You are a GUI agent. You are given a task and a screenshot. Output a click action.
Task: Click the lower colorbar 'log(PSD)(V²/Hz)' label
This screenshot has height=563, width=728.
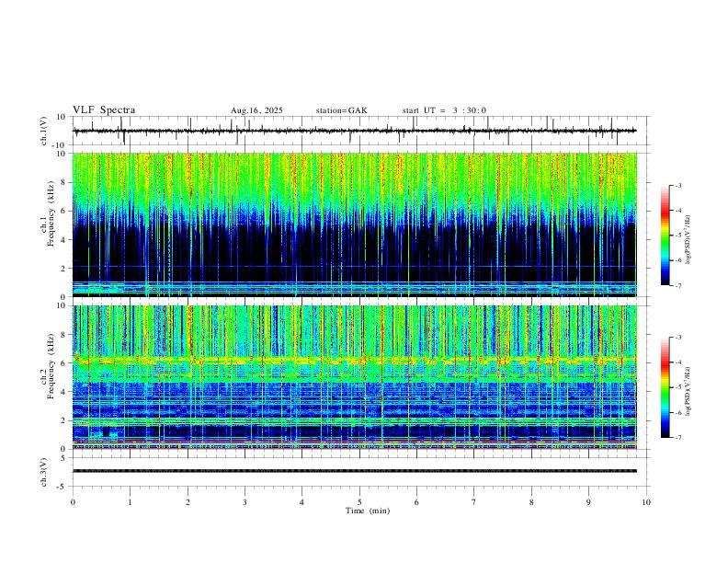coord(688,391)
